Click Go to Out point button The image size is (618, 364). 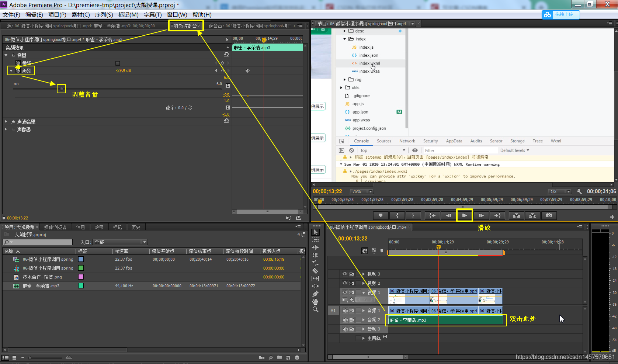point(497,215)
